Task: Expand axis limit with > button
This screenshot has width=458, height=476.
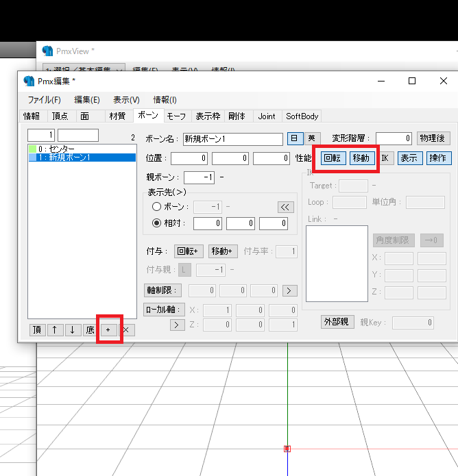Action: pos(289,290)
